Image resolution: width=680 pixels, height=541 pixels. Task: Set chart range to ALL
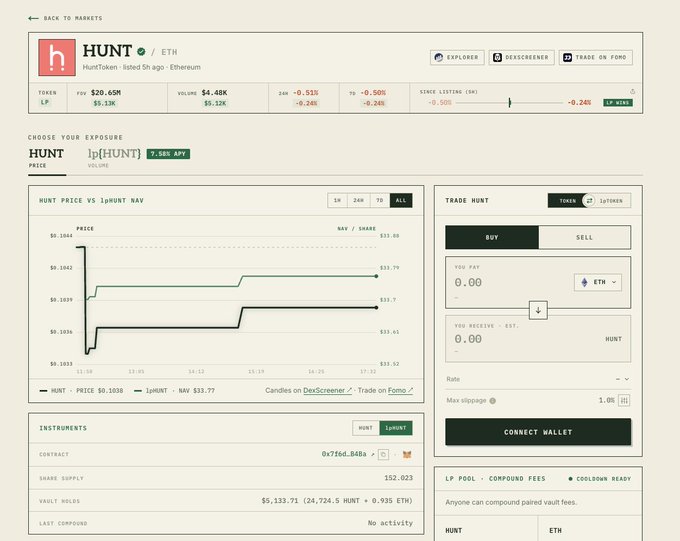pos(401,200)
